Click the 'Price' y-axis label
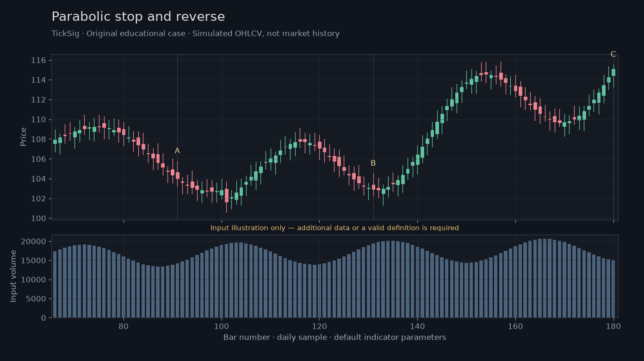644x361 pixels. tap(24, 137)
